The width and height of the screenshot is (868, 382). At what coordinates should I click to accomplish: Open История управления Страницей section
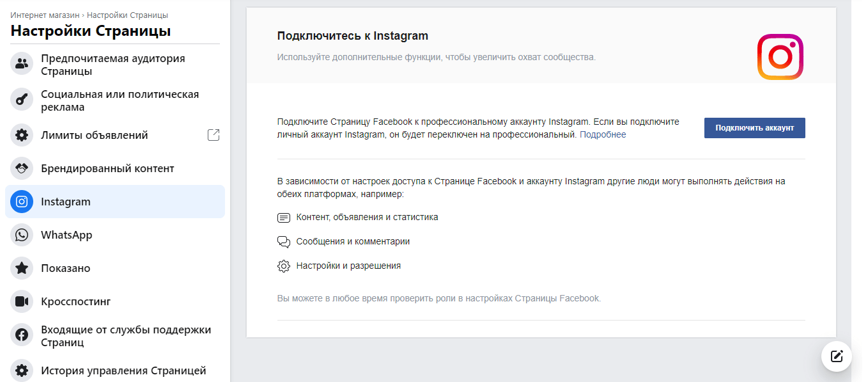[115, 370]
